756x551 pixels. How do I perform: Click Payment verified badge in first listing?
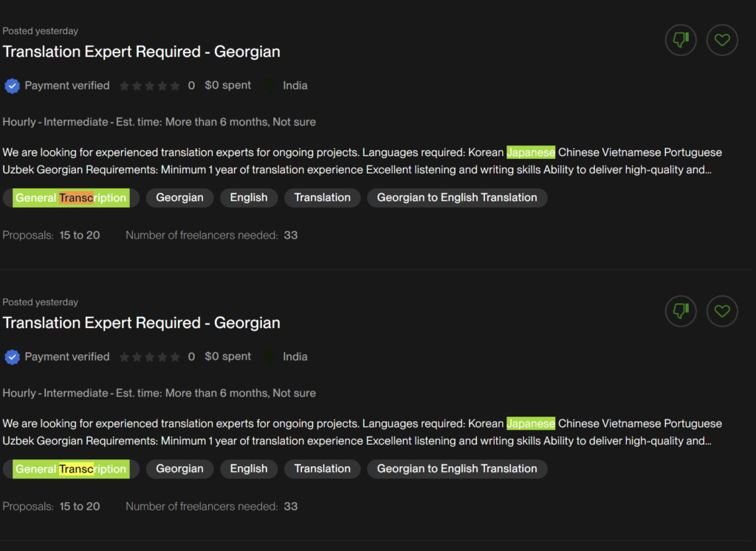tap(13, 86)
